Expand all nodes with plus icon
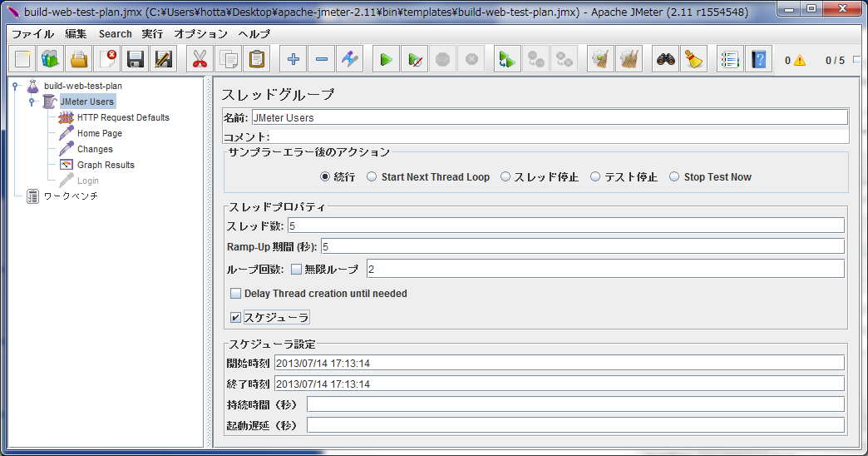The image size is (868, 456). coord(293,59)
